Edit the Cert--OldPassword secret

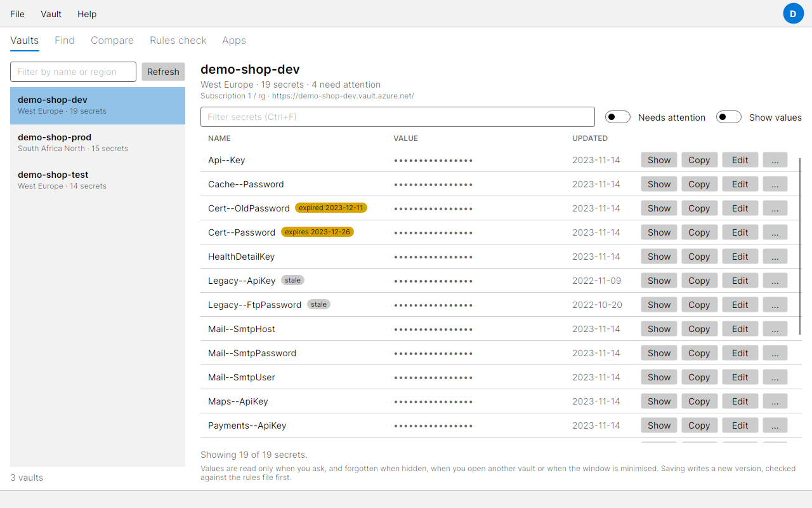pos(740,208)
